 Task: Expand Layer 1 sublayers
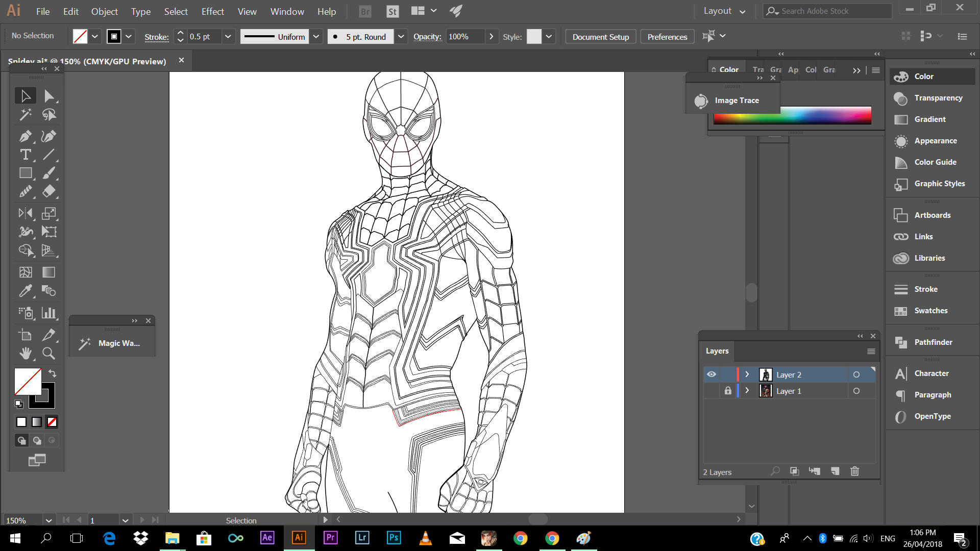click(747, 391)
